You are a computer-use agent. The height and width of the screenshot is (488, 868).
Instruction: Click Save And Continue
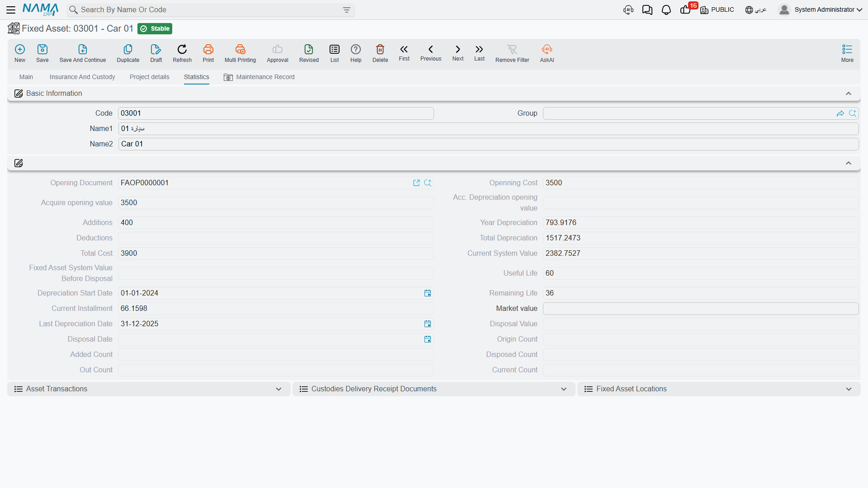(83, 53)
